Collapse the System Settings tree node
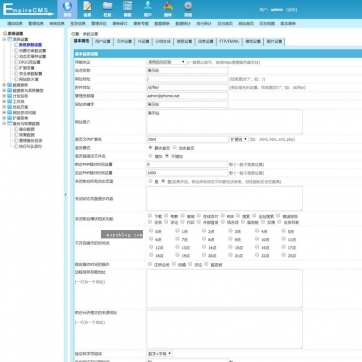The image size is (362, 362). point(4,39)
